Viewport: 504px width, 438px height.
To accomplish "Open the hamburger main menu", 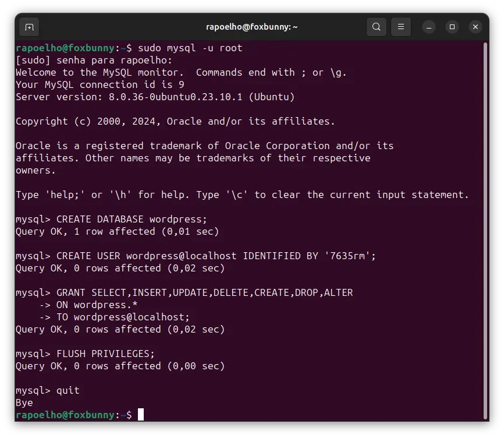I will coord(400,27).
